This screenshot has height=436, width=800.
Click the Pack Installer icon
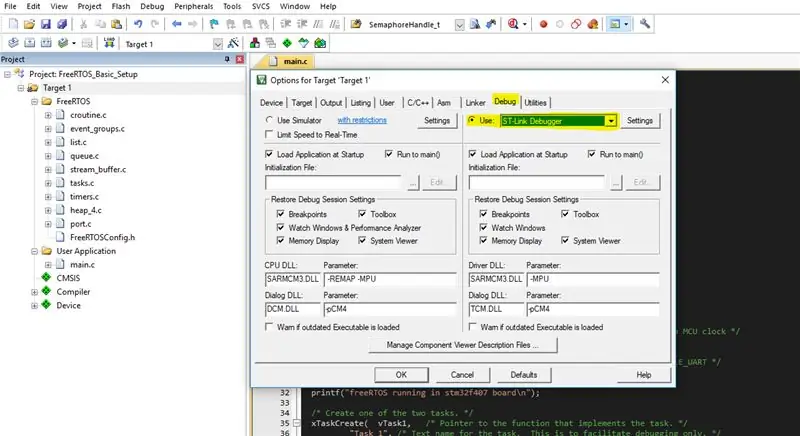(320, 43)
